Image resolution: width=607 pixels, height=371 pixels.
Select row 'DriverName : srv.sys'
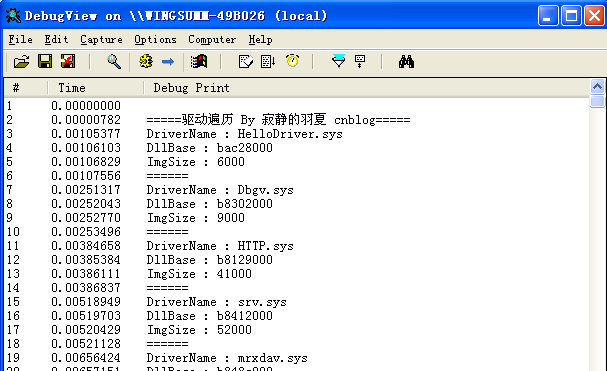[x=297, y=302]
